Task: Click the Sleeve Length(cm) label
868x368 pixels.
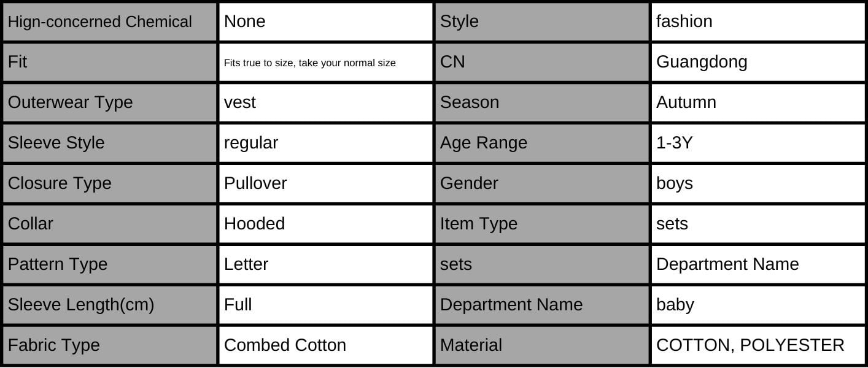Action: [81, 305]
